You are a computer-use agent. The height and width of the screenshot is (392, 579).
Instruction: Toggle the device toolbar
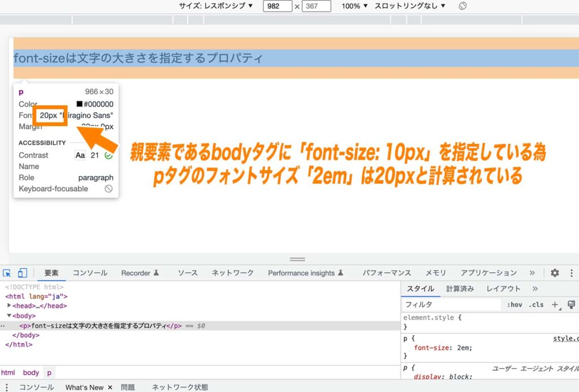(x=21, y=273)
